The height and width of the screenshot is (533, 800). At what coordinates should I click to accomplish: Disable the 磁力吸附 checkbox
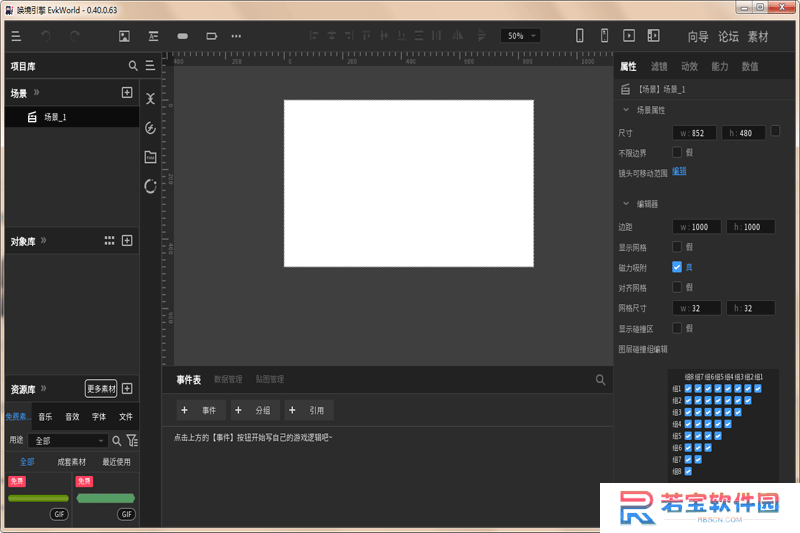[x=677, y=267]
